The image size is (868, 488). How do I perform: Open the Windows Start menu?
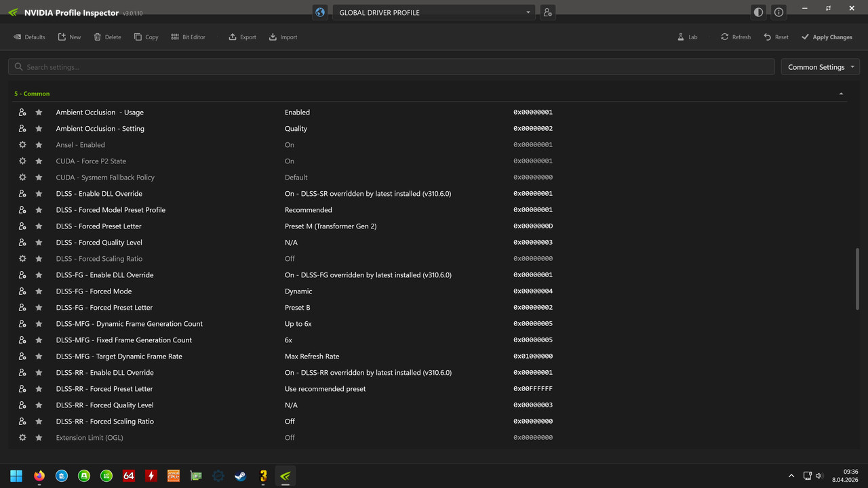(16, 476)
